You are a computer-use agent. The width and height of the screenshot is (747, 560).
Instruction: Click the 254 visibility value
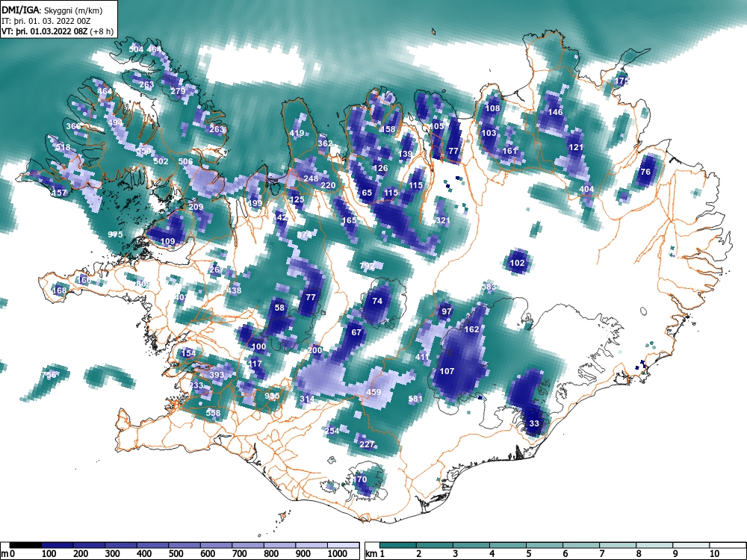332,431
